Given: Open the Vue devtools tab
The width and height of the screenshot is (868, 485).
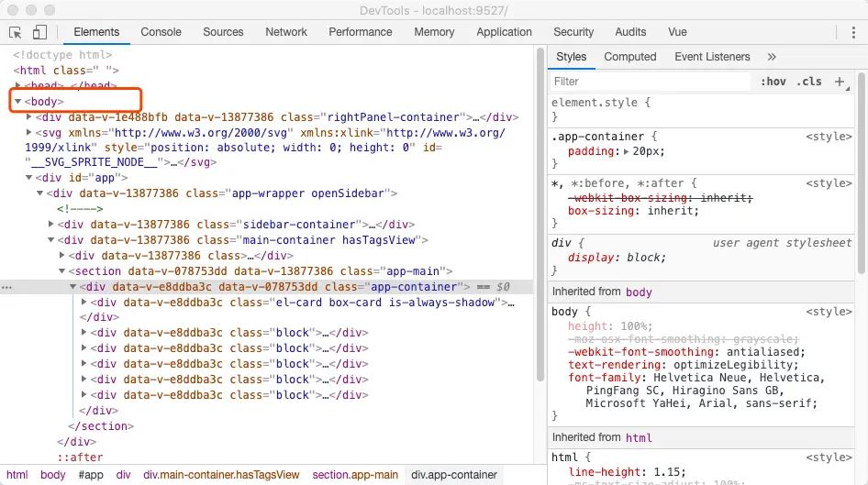Looking at the screenshot, I should [x=677, y=32].
